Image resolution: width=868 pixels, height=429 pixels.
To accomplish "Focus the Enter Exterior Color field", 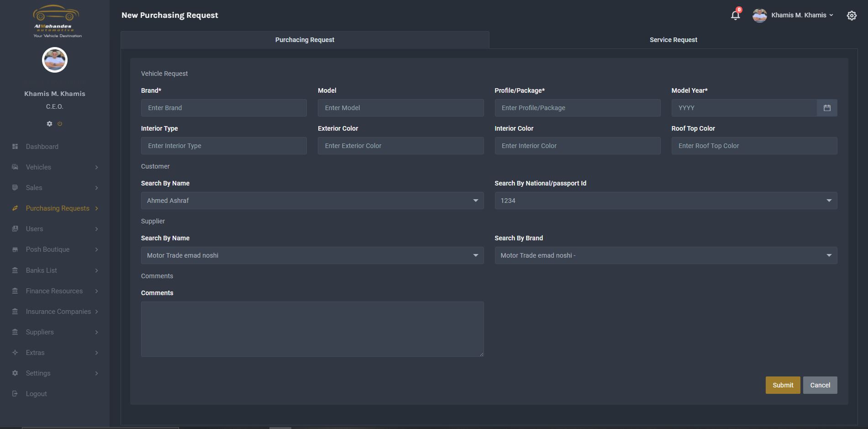I will pyautogui.click(x=400, y=146).
